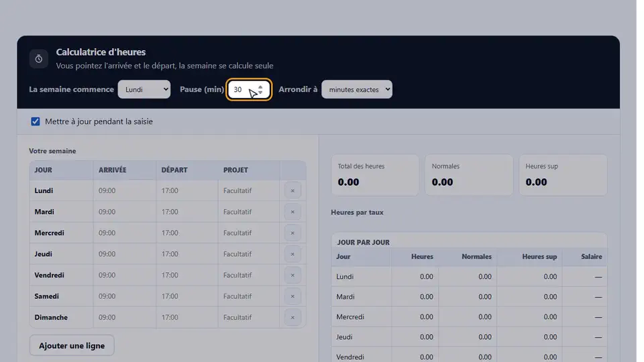Viewport: 644px width, 362px height.
Task: Click the Calculatrice d'heures title
Action: 101,52
